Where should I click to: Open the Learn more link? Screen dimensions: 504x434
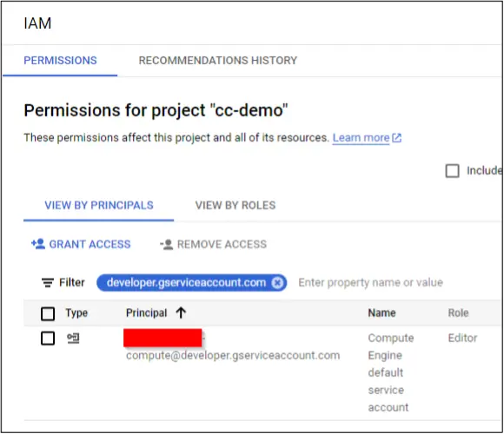tap(361, 138)
